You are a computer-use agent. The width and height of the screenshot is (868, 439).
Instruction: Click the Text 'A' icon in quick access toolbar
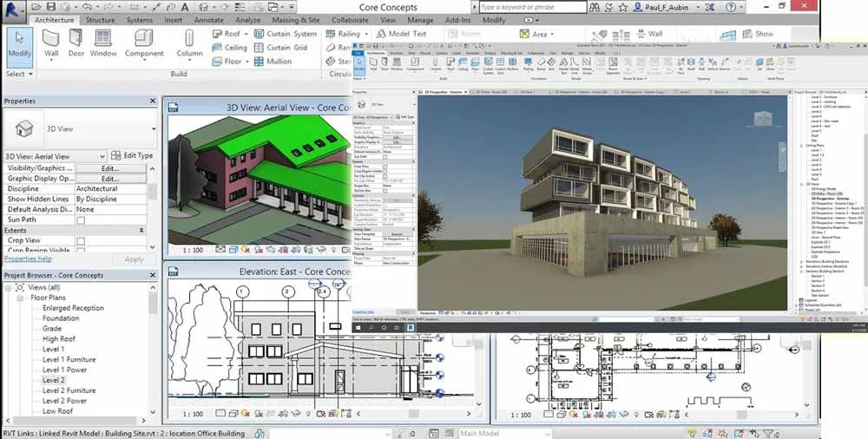185,7
